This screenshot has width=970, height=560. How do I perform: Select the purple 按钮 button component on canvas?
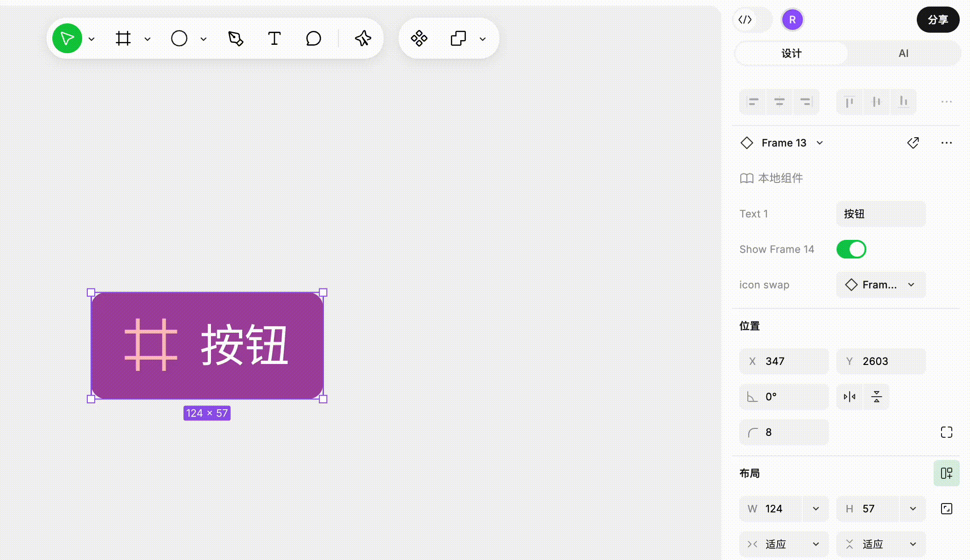coord(207,346)
